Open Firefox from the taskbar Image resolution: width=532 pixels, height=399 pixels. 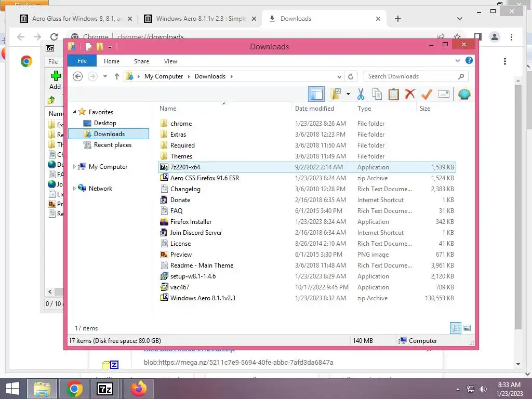[x=138, y=389]
